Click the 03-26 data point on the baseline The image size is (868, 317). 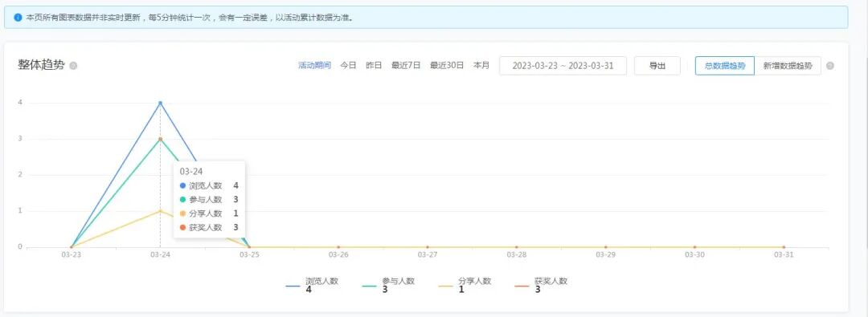[x=338, y=247]
